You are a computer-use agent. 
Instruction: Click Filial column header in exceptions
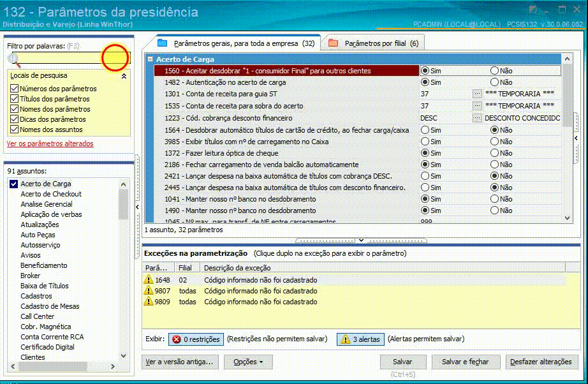coord(187,268)
